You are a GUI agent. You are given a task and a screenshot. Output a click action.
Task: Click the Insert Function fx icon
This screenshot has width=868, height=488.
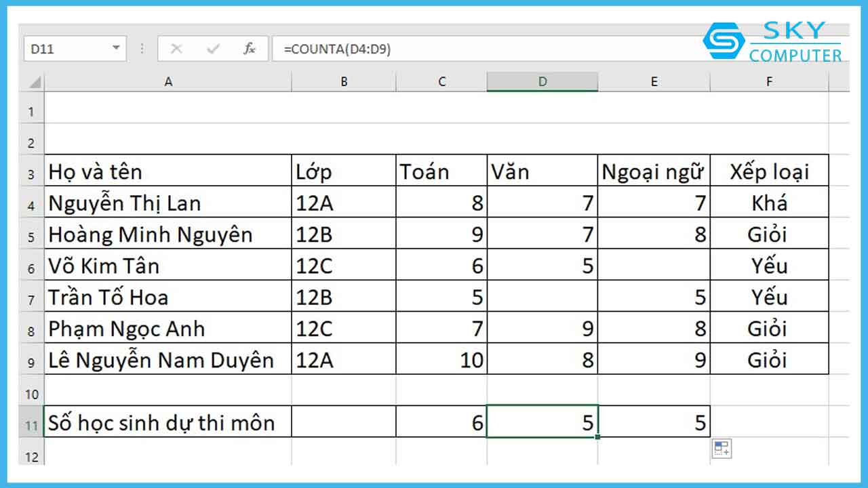click(x=249, y=49)
